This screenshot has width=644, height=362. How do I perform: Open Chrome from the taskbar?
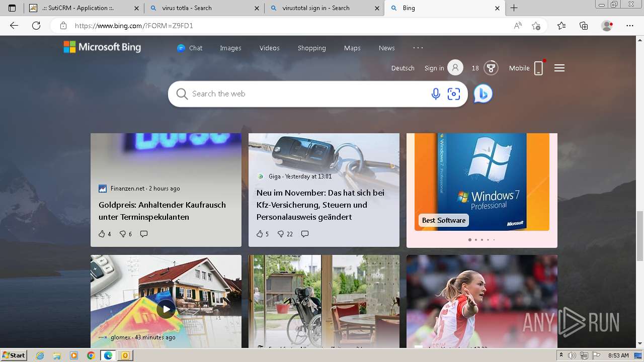(91, 355)
